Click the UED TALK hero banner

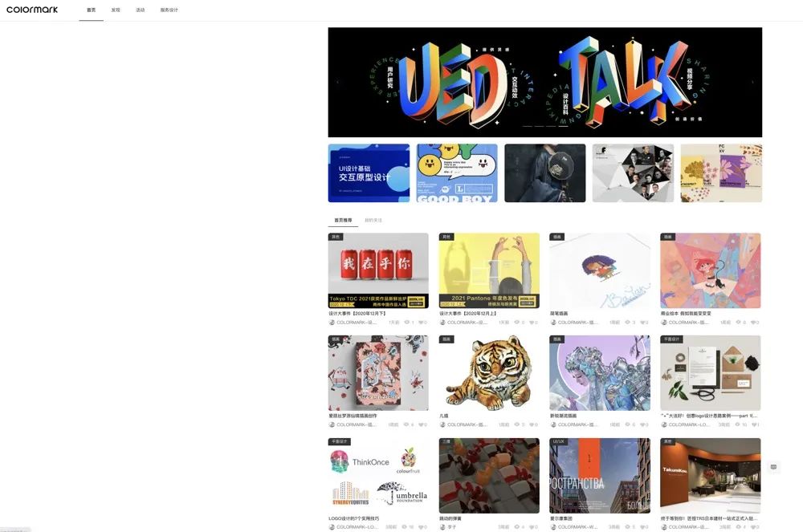545,83
